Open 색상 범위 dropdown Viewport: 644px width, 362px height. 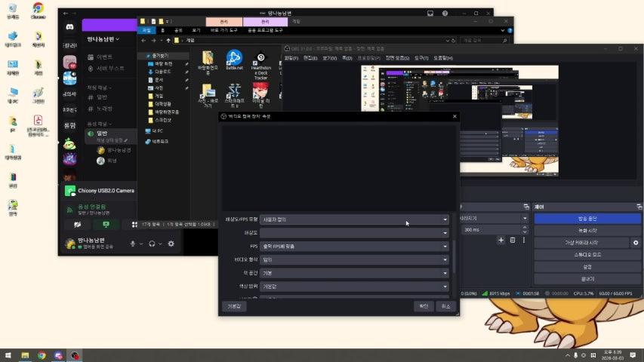pyautogui.click(x=354, y=287)
